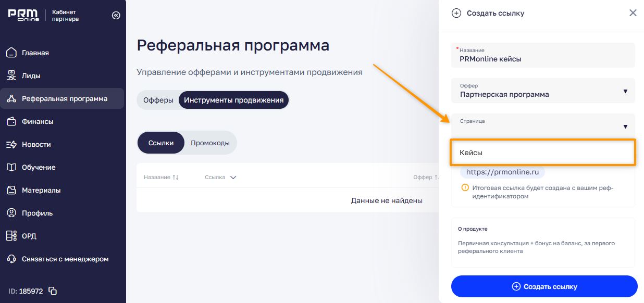Click the Главная home icon

pyautogui.click(x=11, y=53)
